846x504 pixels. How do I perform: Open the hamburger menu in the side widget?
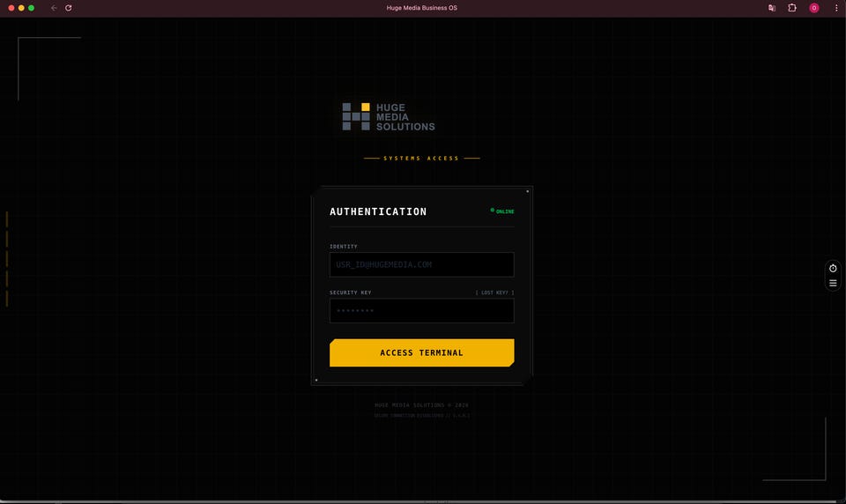click(x=833, y=284)
